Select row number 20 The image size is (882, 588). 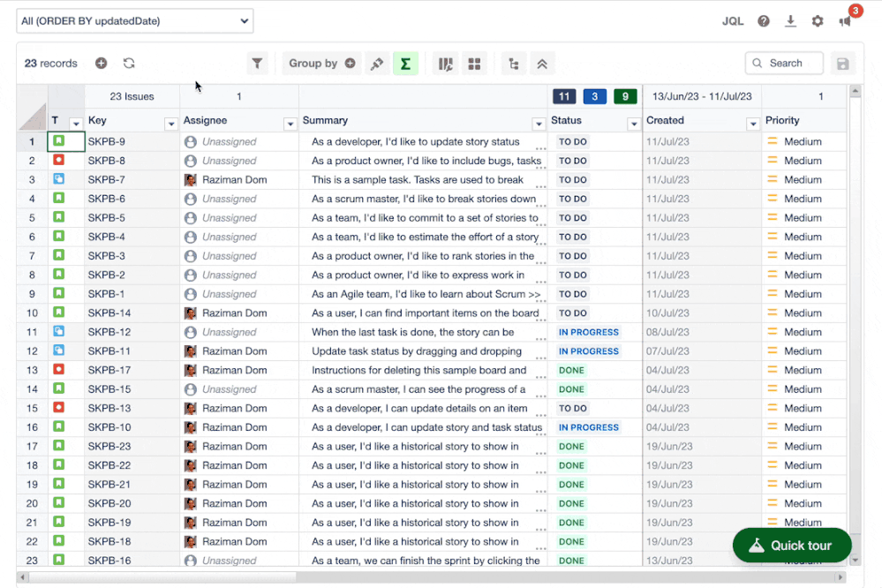(32, 503)
